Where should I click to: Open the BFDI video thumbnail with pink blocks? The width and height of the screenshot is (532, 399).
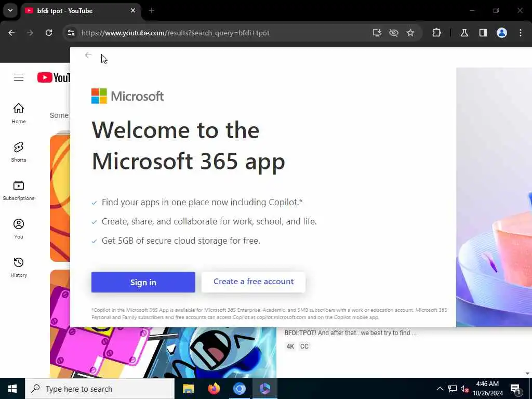coord(163,353)
